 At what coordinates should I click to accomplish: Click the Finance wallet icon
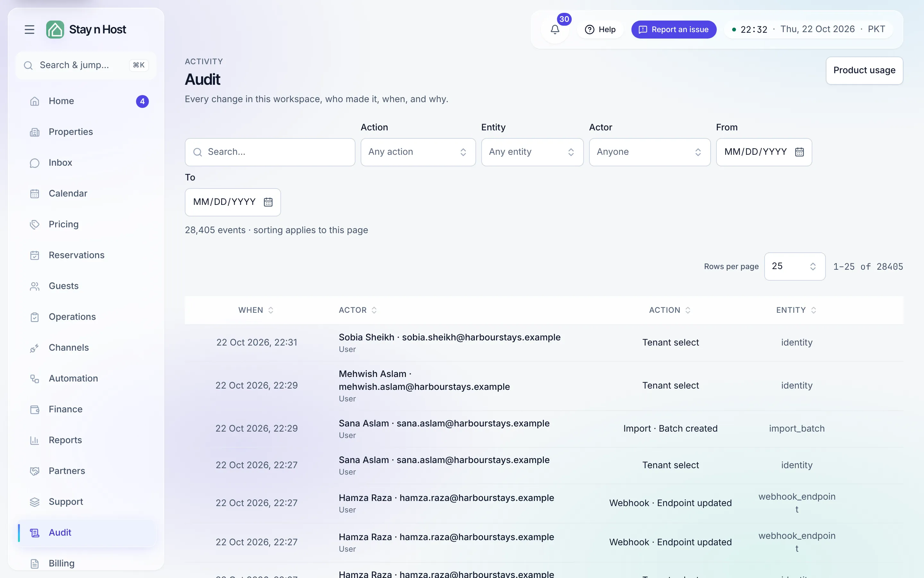[x=35, y=409]
